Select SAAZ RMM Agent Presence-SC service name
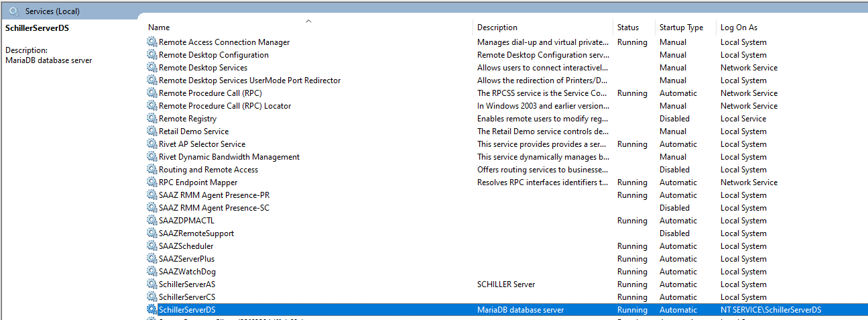868x320 pixels. click(x=214, y=208)
